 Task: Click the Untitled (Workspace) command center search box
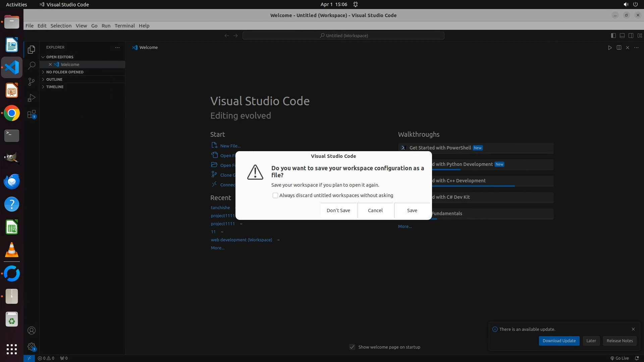click(343, 36)
